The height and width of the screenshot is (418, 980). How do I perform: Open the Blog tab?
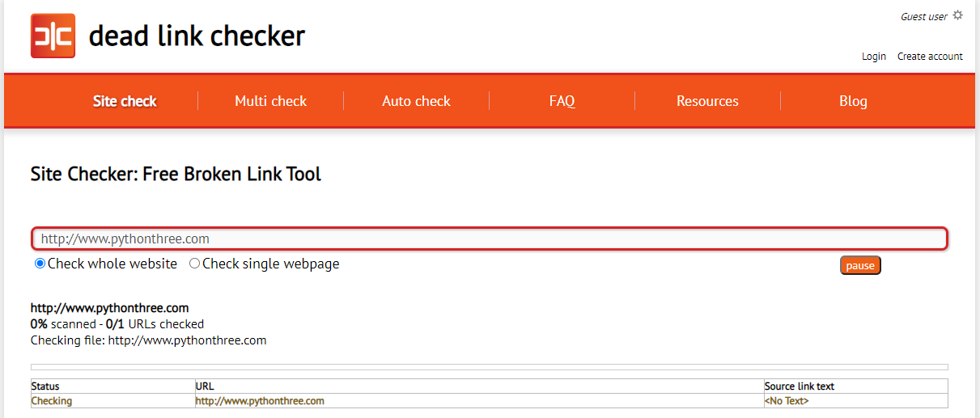(x=853, y=101)
